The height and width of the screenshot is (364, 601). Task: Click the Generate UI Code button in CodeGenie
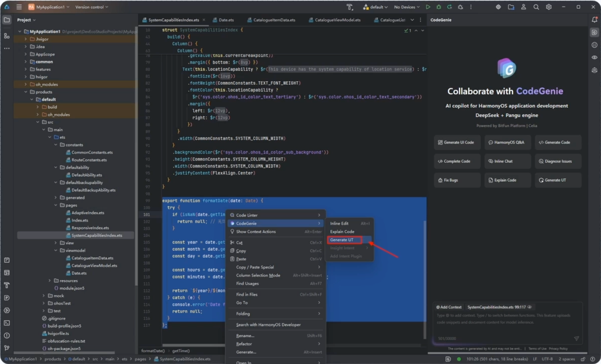(457, 142)
